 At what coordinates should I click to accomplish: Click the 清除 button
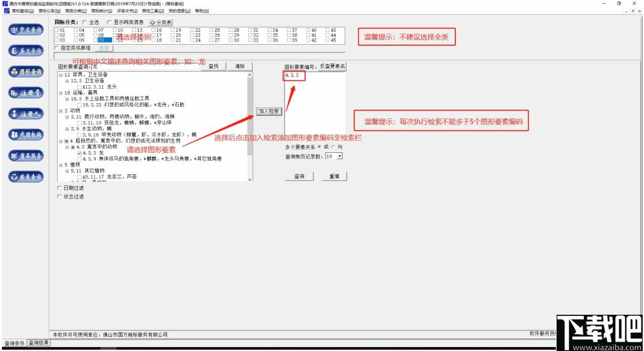point(240,66)
